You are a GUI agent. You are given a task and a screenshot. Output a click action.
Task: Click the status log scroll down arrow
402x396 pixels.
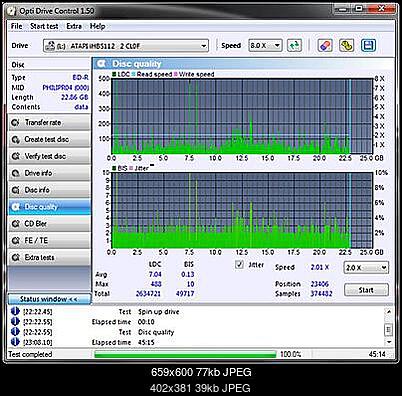pyautogui.click(x=389, y=342)
